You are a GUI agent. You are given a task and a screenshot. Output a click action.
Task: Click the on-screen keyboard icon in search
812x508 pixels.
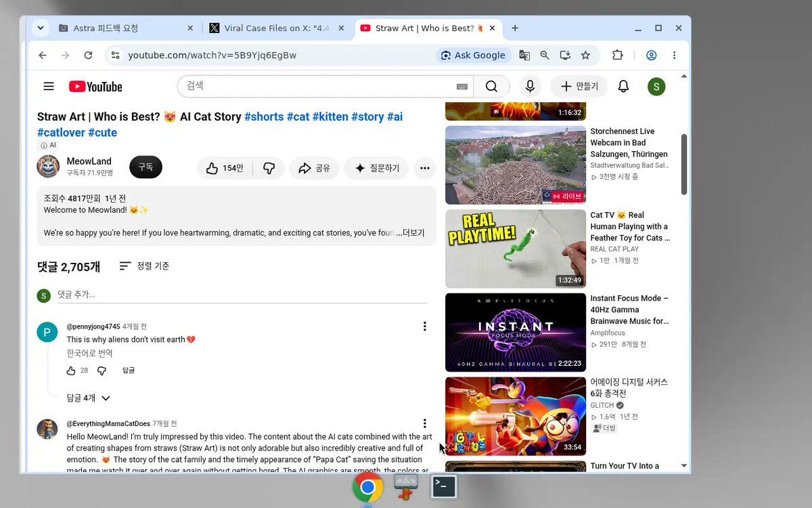[462, 87]
